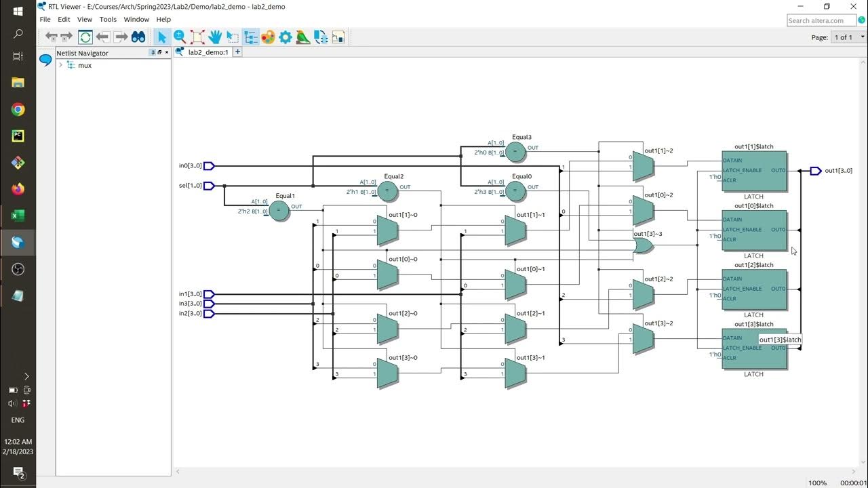Activate the Zoom magnifier tool

tap(180, 37)
